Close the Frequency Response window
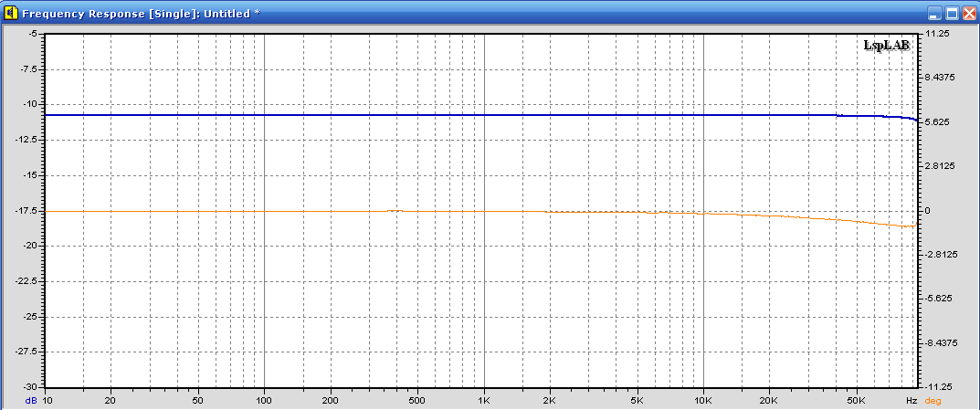 (x=969, y=13)
